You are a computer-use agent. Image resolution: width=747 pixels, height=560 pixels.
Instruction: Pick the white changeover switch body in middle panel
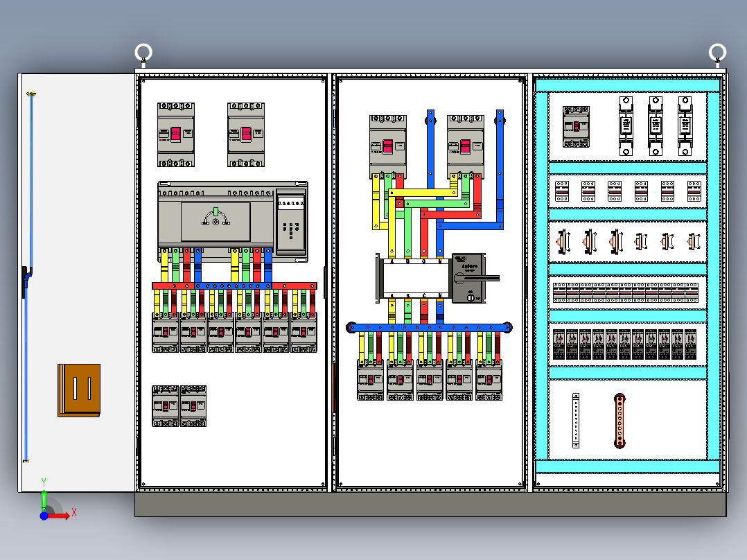(414, 279)
